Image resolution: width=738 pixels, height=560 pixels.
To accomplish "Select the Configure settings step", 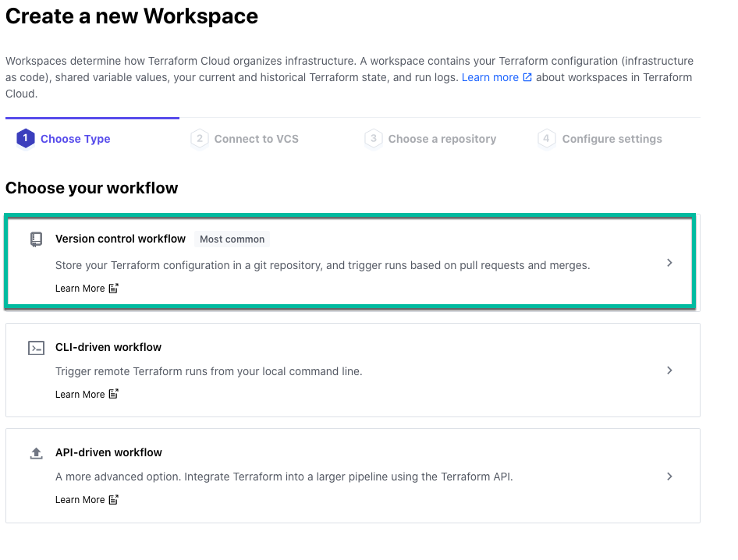I will click(612, 139).
